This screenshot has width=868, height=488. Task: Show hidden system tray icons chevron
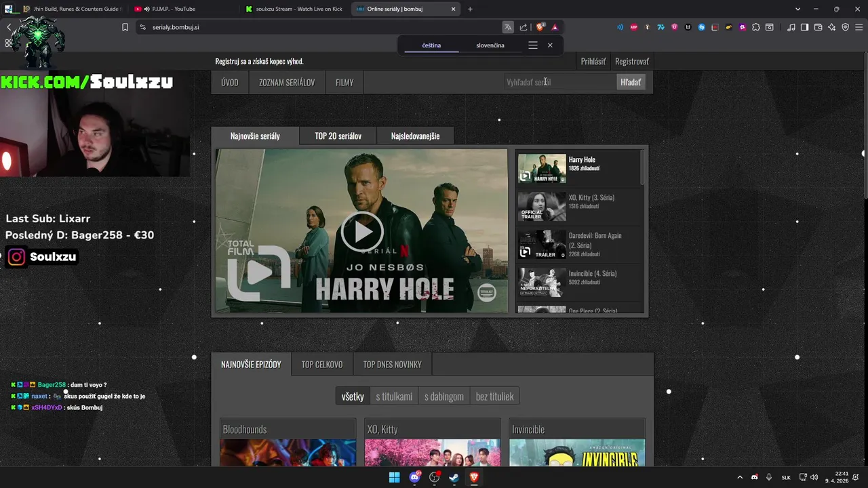740,477
